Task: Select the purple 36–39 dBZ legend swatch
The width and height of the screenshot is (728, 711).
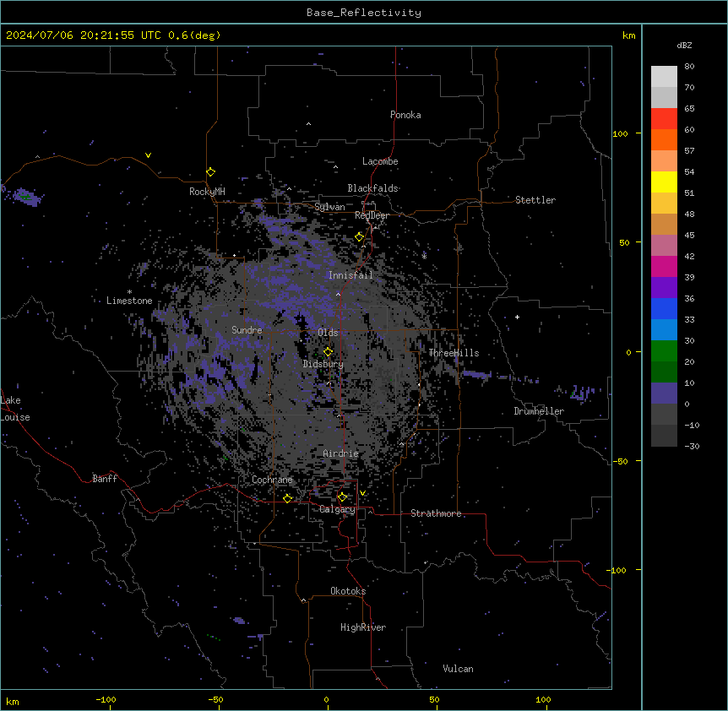Action: (664, 288)
